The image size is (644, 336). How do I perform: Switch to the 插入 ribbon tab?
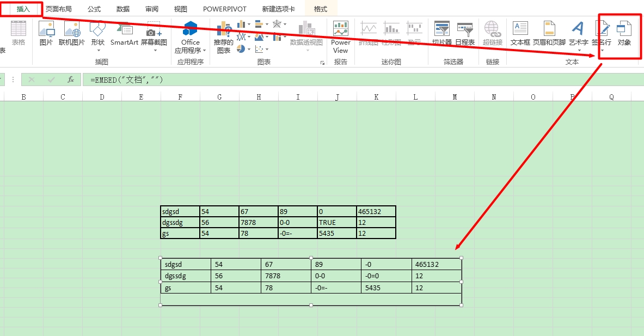point(23,9)
